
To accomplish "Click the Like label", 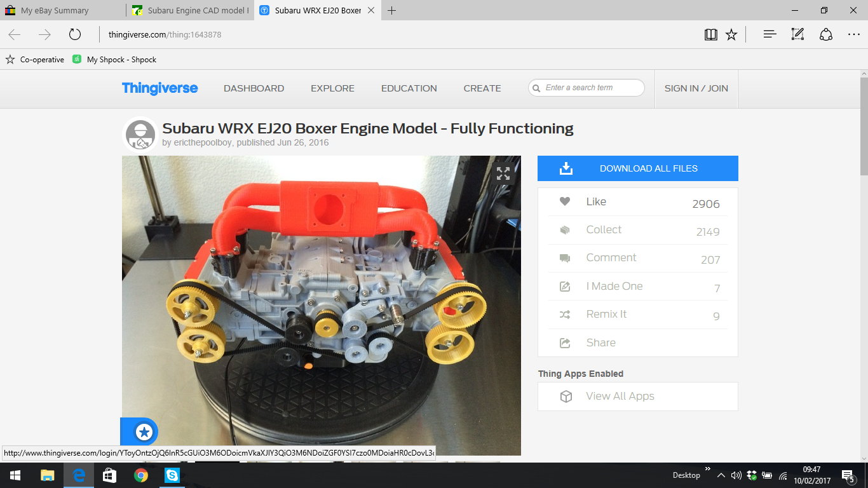I will pos(596,201).
